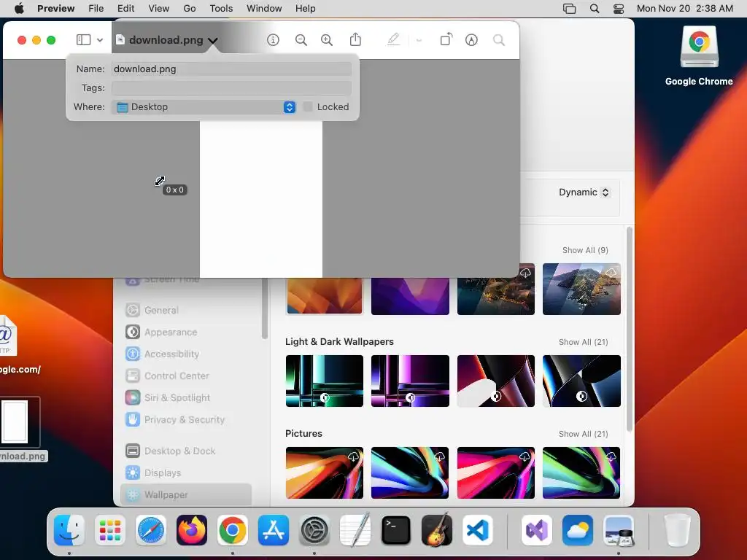This screenshot has height=560, width=747.
Task: Choose the red-and-white Light & Dark wallpaper
Action: (x=496, y=381)
